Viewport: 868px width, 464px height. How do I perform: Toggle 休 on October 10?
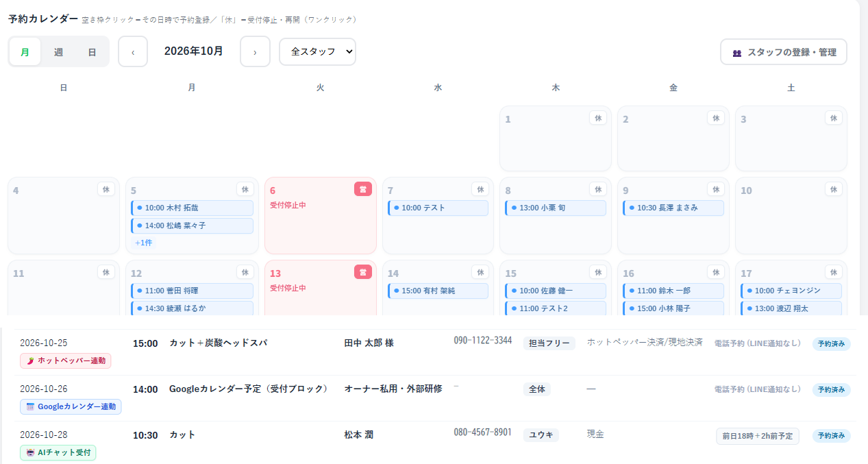click(834, 189)
